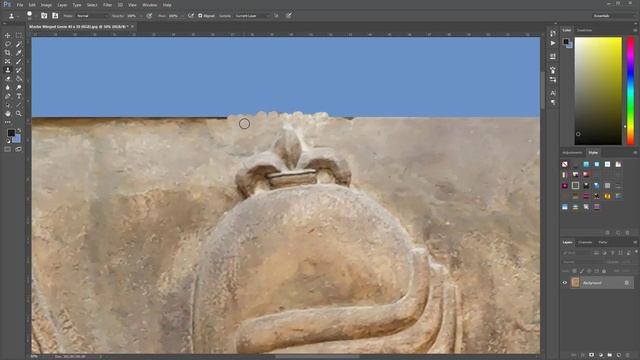This screenshot has width=640, height=360.
Task: Select the Eraser tool
Action: click(x=7, y=79)
